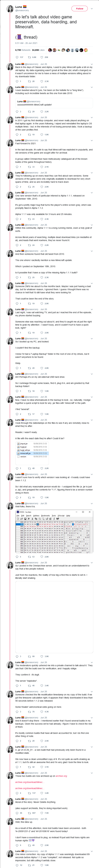
Task: Follow the @lunasorcery account
Action: point(79,8)
